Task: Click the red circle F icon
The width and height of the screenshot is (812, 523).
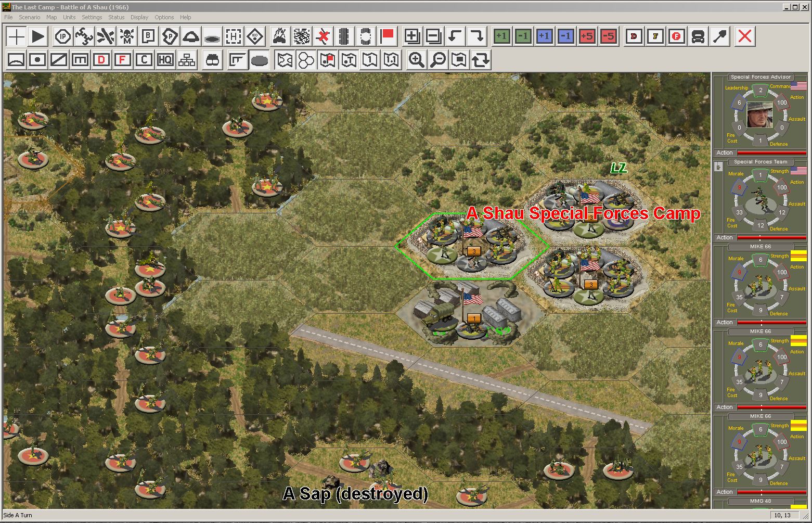Action: [x=677, y=36]
